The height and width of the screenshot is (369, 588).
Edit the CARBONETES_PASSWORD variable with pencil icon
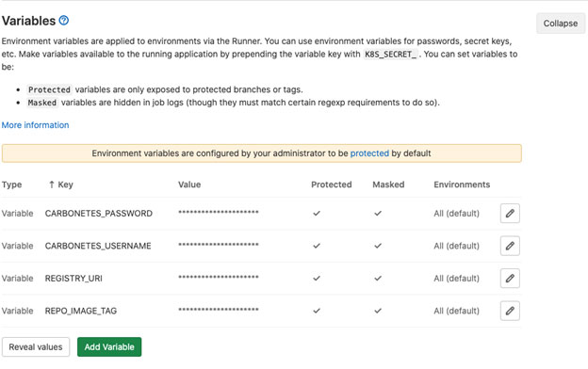click(510, 213)
